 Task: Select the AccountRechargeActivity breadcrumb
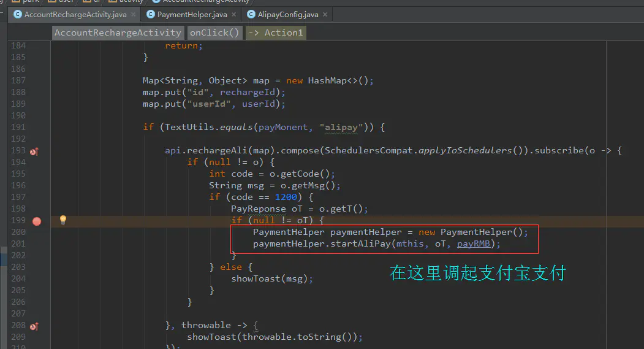tap(118, 33)
